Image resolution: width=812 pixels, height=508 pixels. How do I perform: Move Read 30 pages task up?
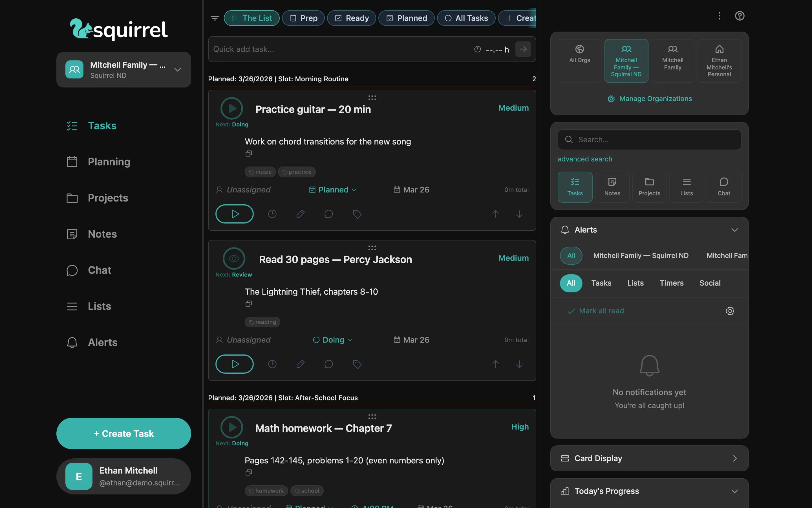(x=496, y=364)
